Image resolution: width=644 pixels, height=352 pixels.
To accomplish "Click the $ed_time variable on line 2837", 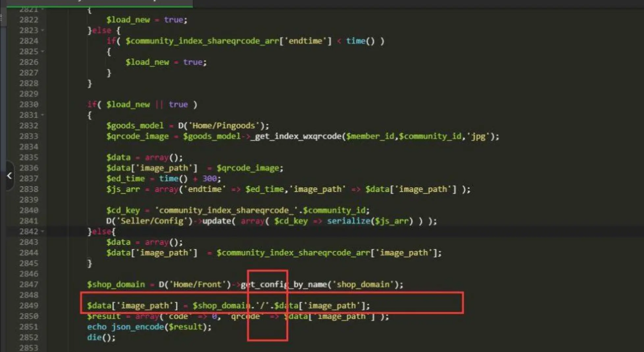I will [125, 179].
